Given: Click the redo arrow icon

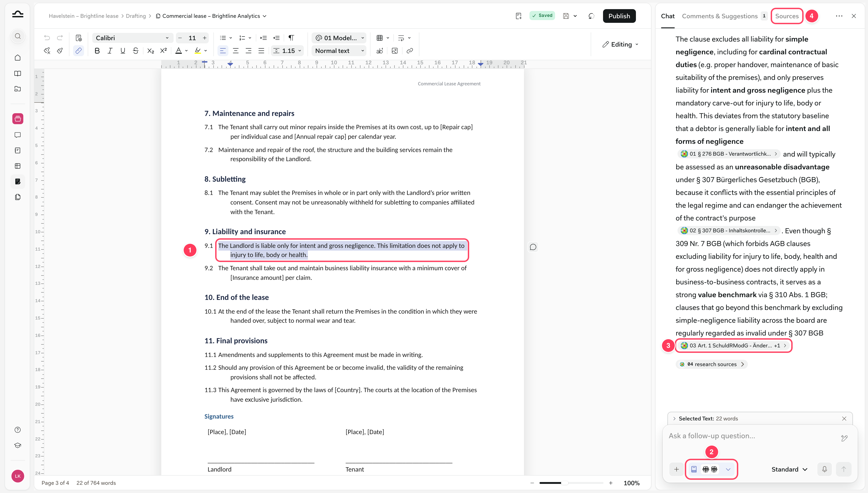Looking at the screenshot, I should (x=60, y=38).
